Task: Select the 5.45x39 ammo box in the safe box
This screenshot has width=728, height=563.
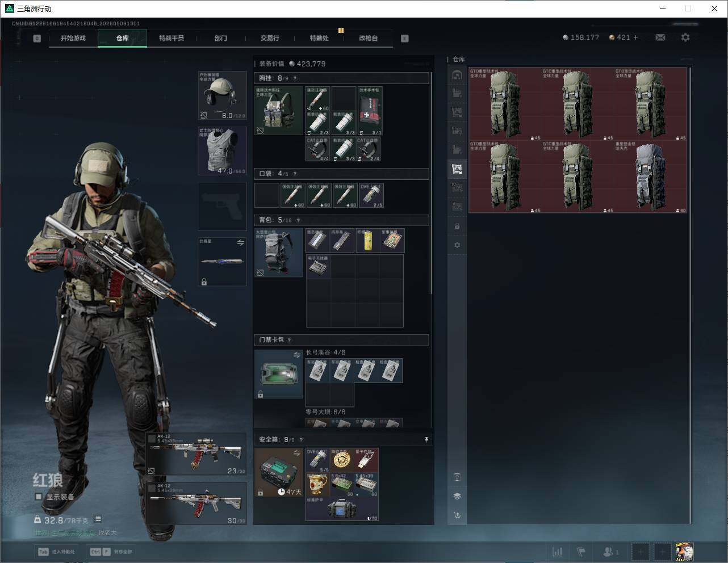Action: tap(366, 484)
